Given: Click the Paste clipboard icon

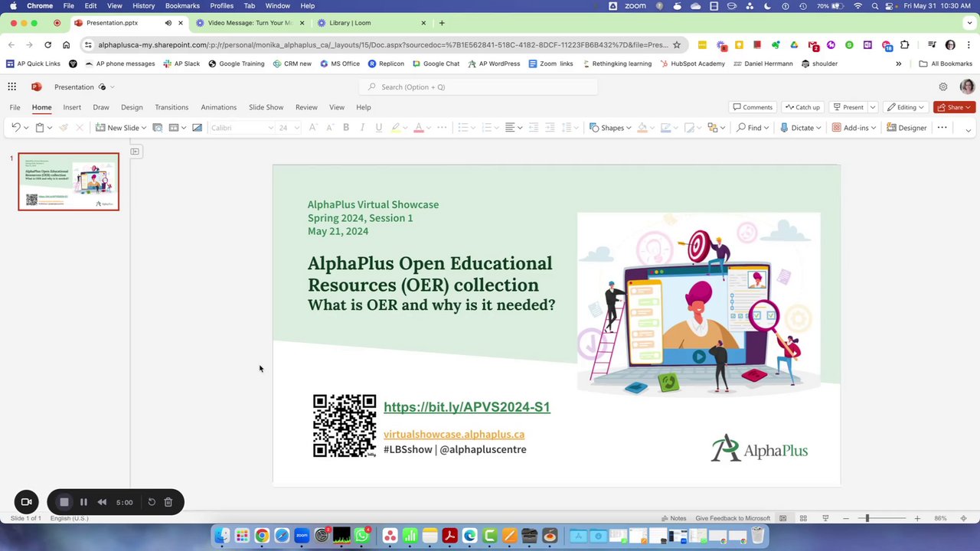Looking at the screenshot, I should pyautogui.click(x=40, y=128).
